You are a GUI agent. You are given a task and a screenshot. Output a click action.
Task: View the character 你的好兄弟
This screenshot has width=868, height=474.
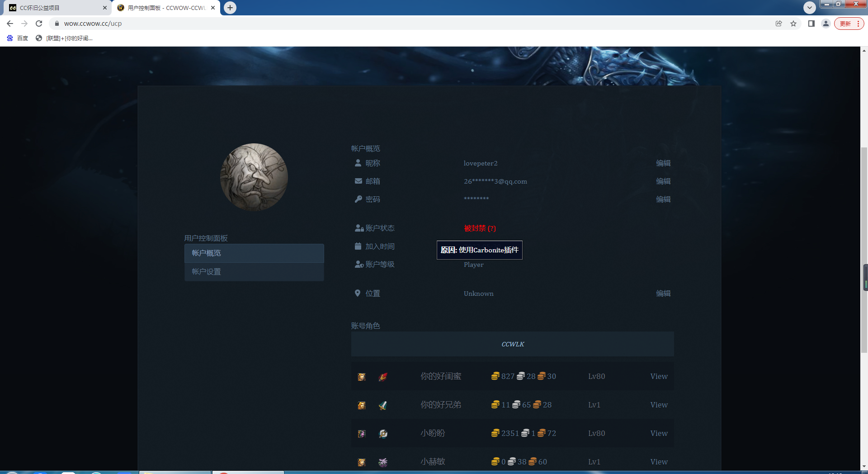pyautogui.click(x=659, y=405)
